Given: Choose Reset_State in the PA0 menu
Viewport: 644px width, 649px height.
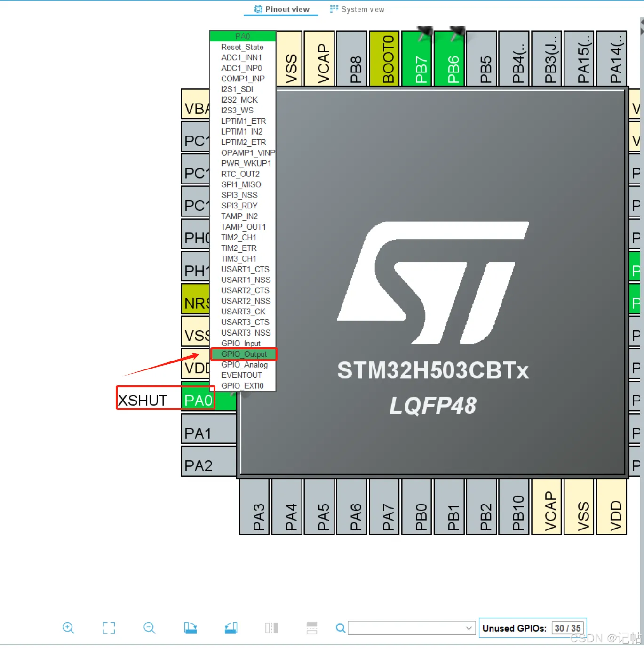Looking at the screenshot, I should [x=242, y=47].
